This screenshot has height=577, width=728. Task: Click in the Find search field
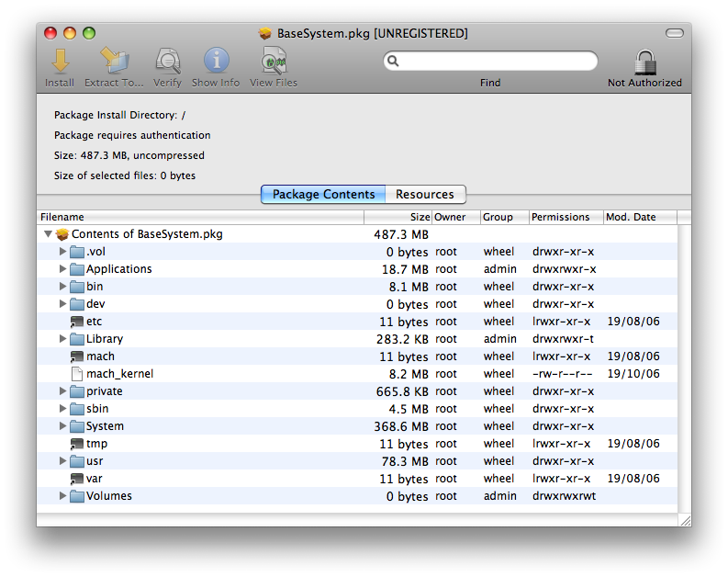coord(496,62)
